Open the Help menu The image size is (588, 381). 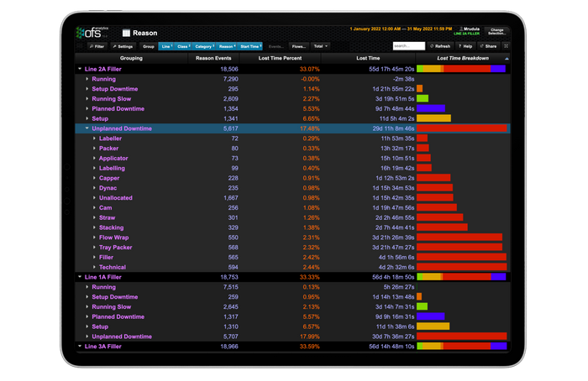click(466, 46)
